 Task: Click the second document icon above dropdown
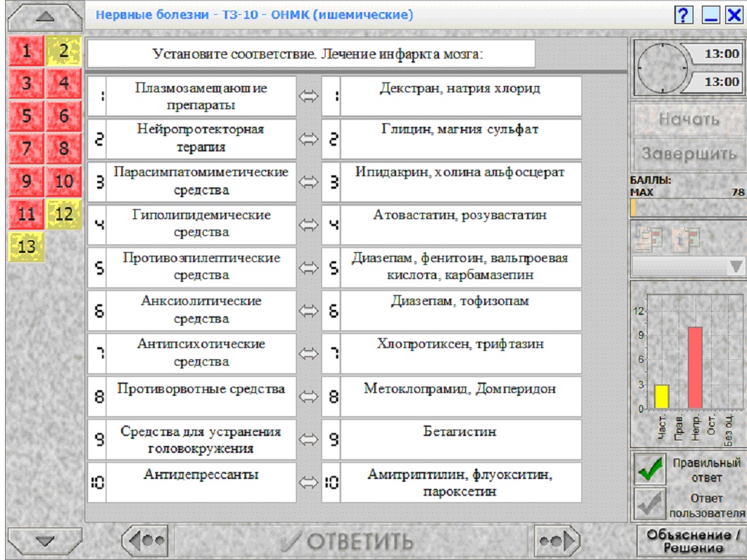[687, 237]
